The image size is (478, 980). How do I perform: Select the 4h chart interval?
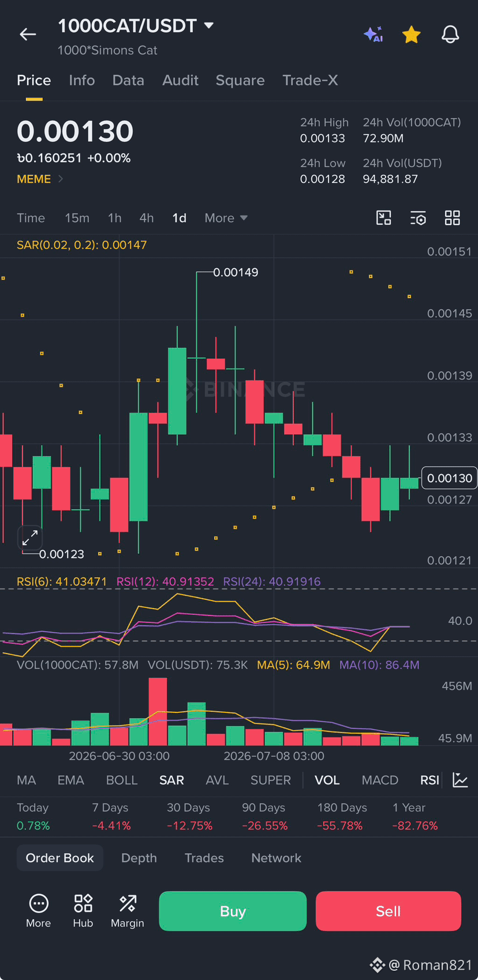147,218
